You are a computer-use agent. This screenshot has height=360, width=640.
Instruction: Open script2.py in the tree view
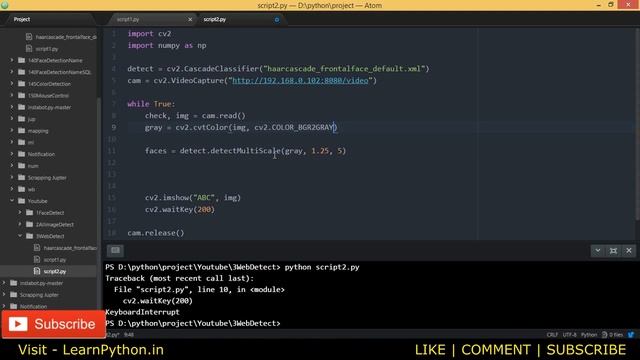[x=55, y=271]
